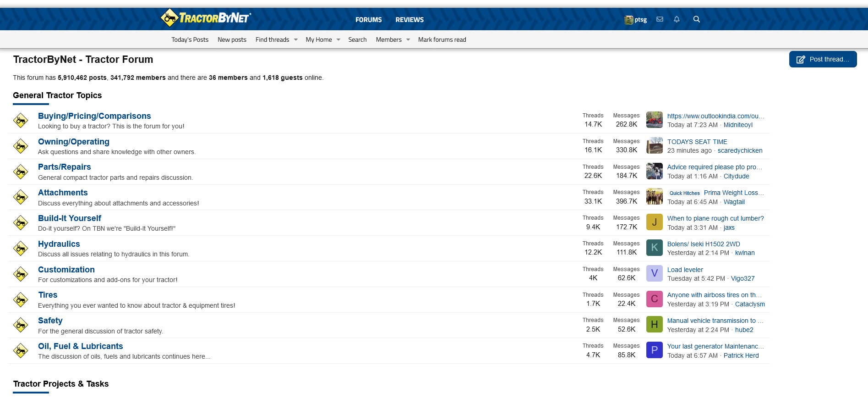Click the Customization forum tractor icon
Screen dimensions: 868x399
click(x=21, y=274)
